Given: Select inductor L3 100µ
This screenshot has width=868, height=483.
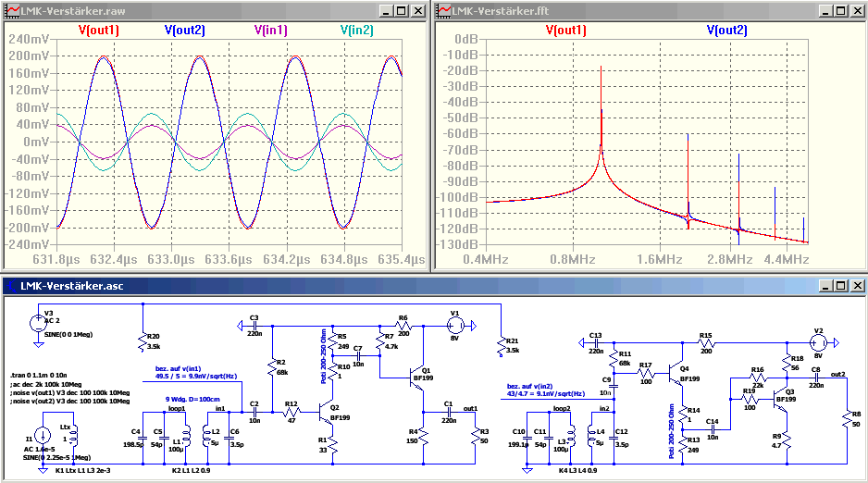Looking at the screenshot, I should (573, 437).
